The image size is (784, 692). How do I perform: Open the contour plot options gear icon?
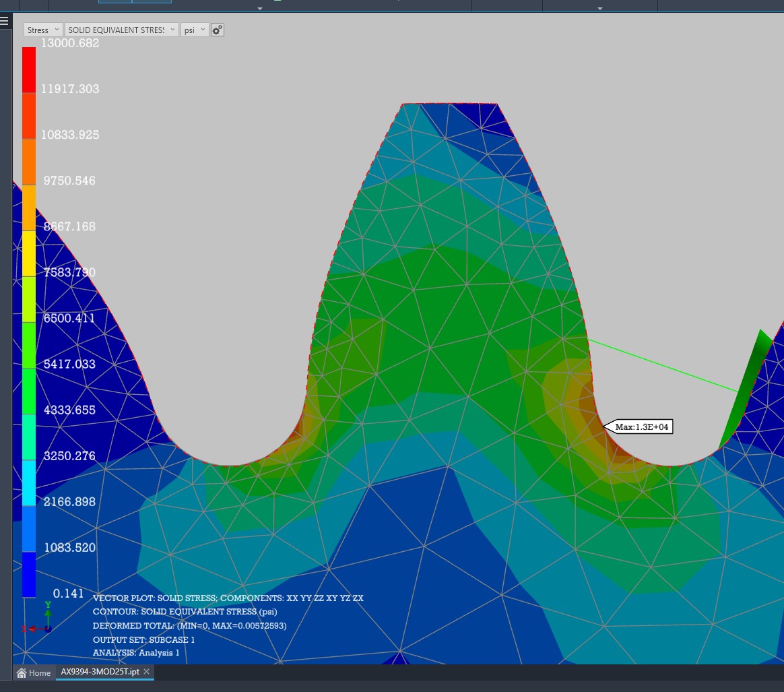[217, 30]
